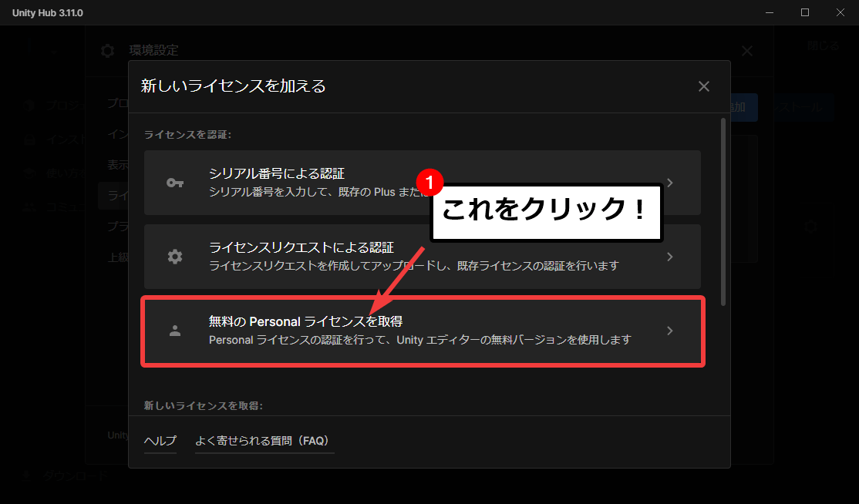The width and height of the screenshot is (859, 504).
Task: Open the ヘルプ link
Action: (x=160, y=441)
